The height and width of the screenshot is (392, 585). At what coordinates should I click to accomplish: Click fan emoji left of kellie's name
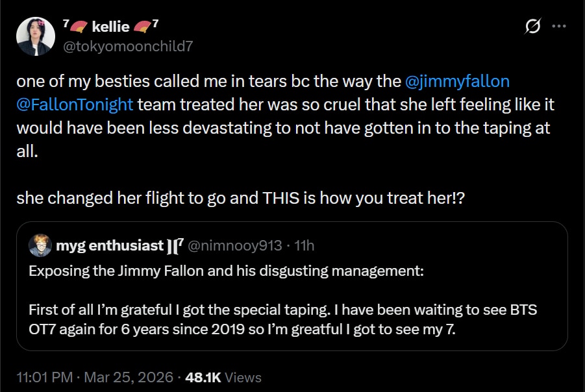click(x=79, y=27)
